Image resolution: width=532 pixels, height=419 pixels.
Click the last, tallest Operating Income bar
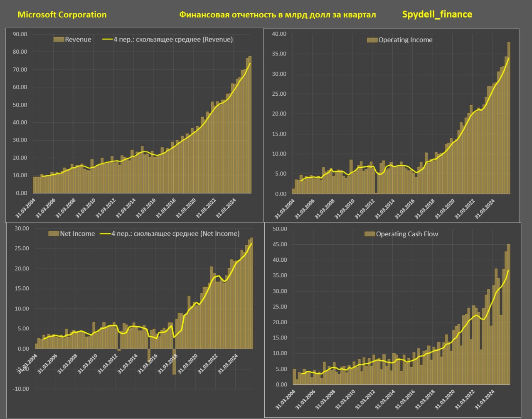click(x=508, y=119)
